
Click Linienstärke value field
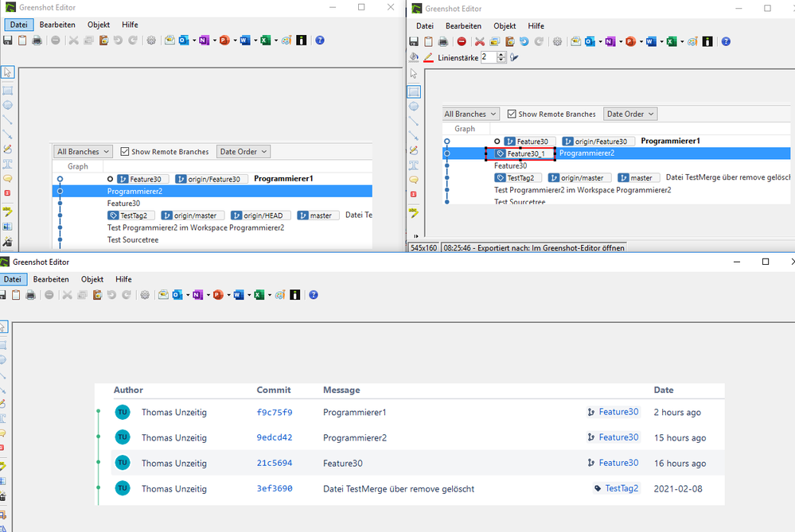[x=489, y=57]
